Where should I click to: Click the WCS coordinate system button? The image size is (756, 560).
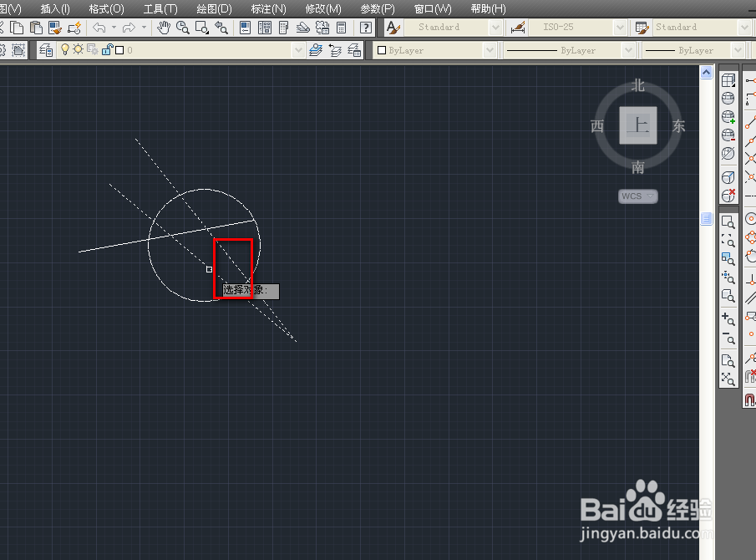pyautogui.click(x=638, y=196)
